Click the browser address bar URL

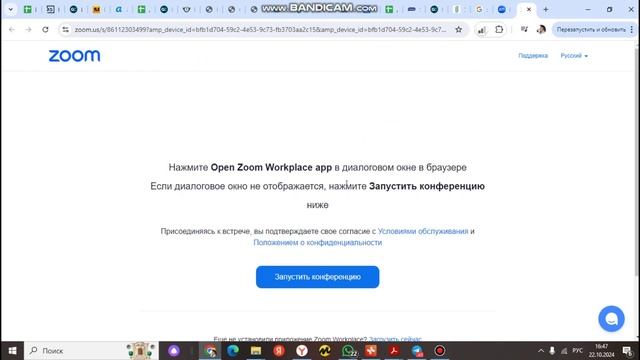point(260,29)
